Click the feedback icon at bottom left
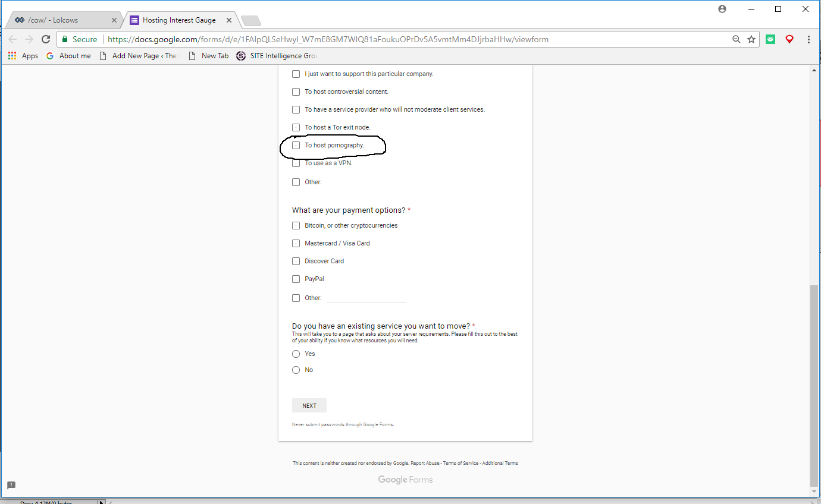This screenshot has height=504, width=821. [11, 485]
